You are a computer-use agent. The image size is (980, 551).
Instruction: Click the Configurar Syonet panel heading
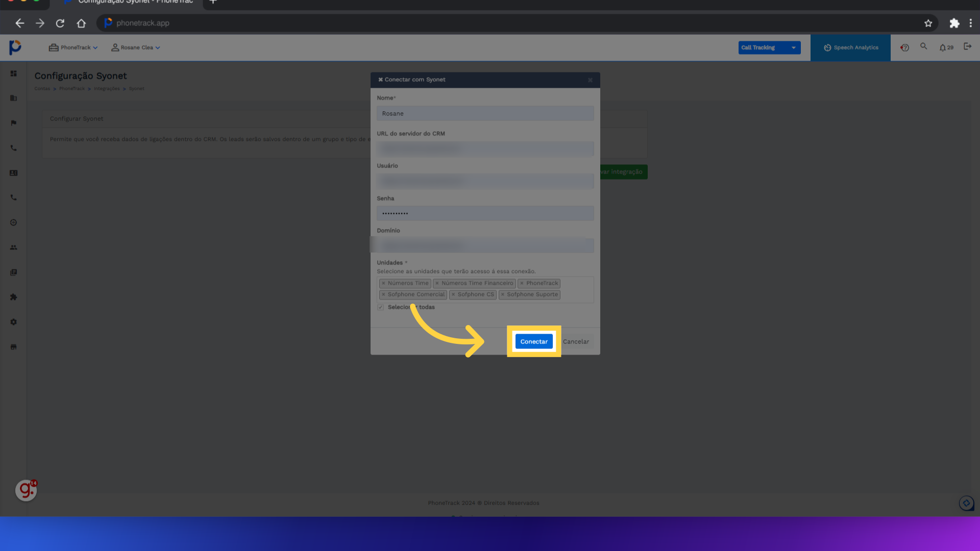pos(77,118)
